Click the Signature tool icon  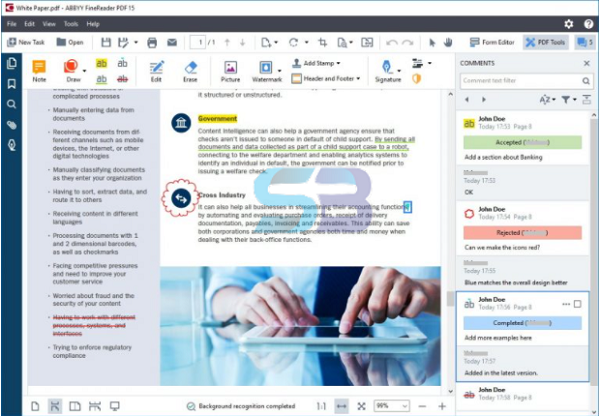click(387, 68)
